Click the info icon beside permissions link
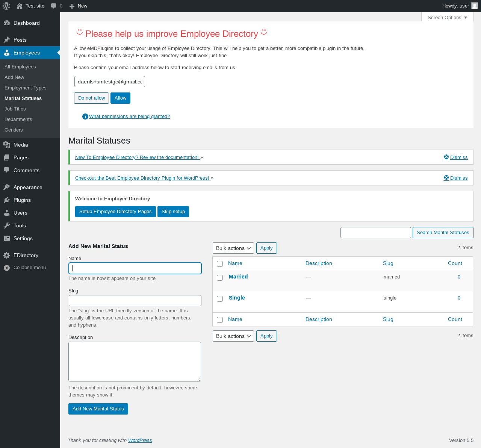The width and height of the screenshot is (481, 448). point(85,117)
